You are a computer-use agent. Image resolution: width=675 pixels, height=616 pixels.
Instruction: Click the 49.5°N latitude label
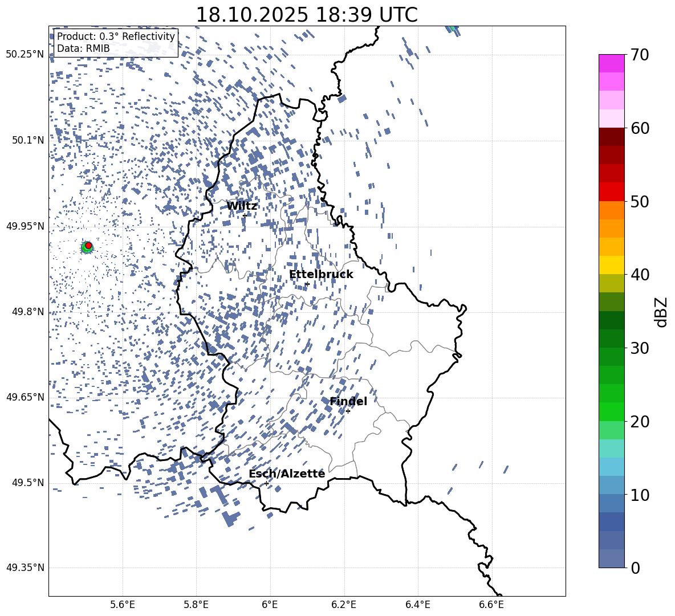tap(27, 483)
